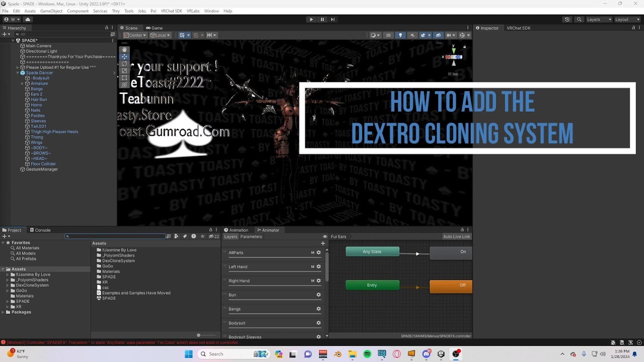
Task: Collapse Spade Dancer object in Hierarchy
Action: coord(18,73)
